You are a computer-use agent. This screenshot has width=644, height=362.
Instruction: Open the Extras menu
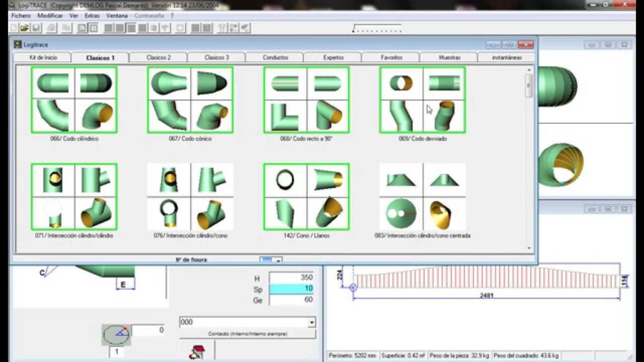(92, 16)
